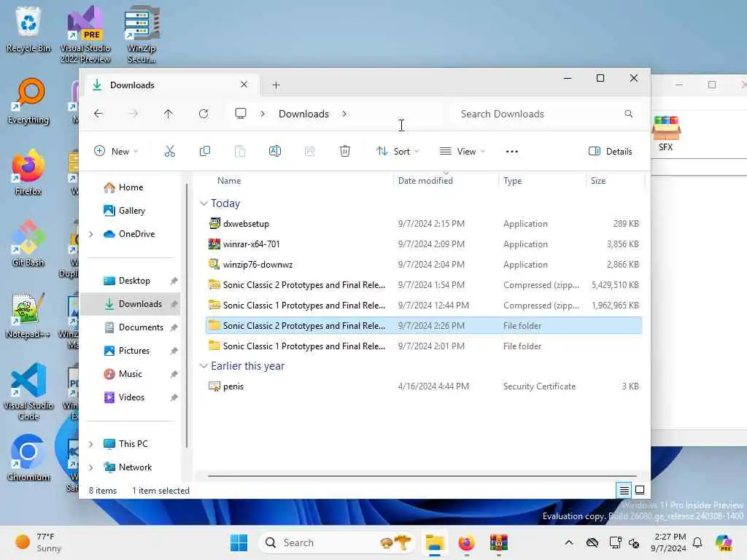This screenshot has height=560, width=747.
Task: Select the Visual Studio Code desktop icon
Action: (28, 392)
